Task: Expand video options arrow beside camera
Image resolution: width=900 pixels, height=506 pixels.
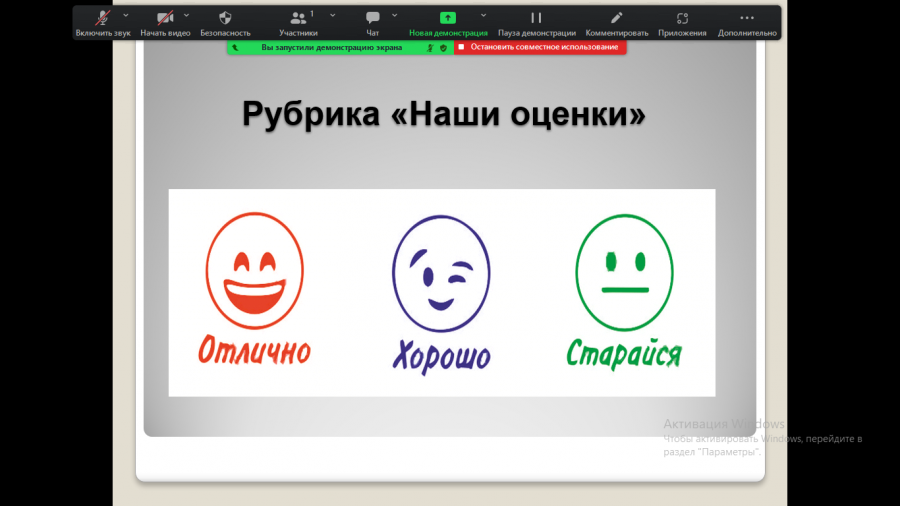Action: 187,15
